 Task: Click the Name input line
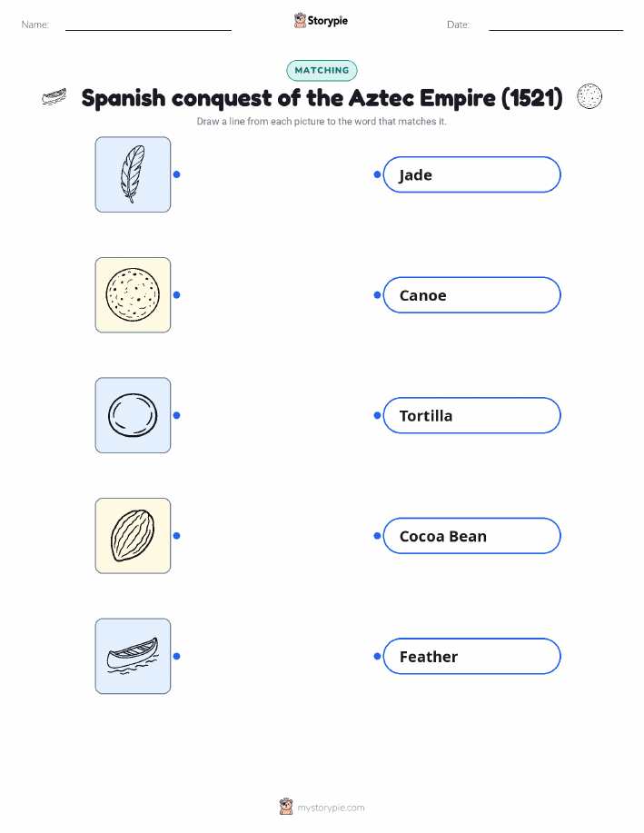(148, 25)
